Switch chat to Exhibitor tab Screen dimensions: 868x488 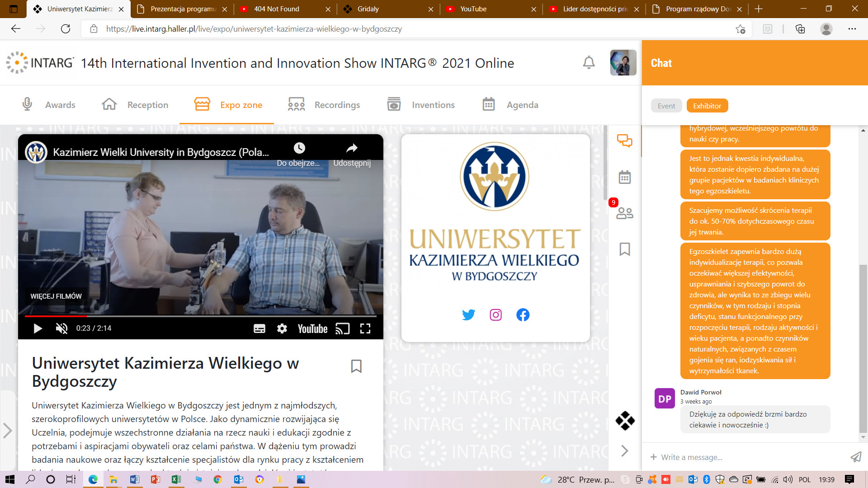pyautogui.click(x=707, y=106)
